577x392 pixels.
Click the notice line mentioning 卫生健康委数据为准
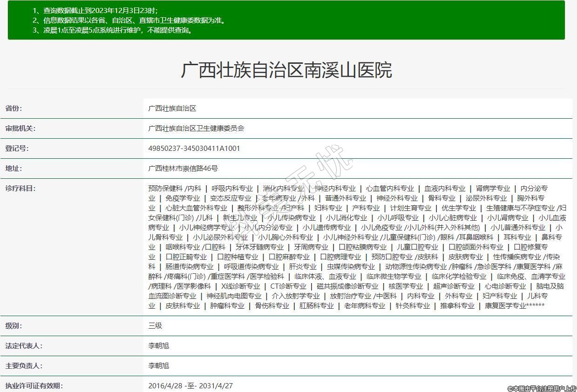[x=129, y=20]
